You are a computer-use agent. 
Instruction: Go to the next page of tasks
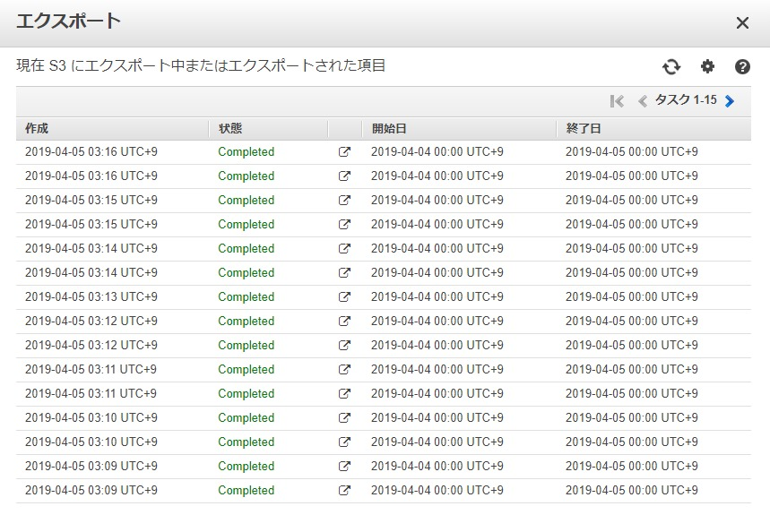(x=730, y=101)
